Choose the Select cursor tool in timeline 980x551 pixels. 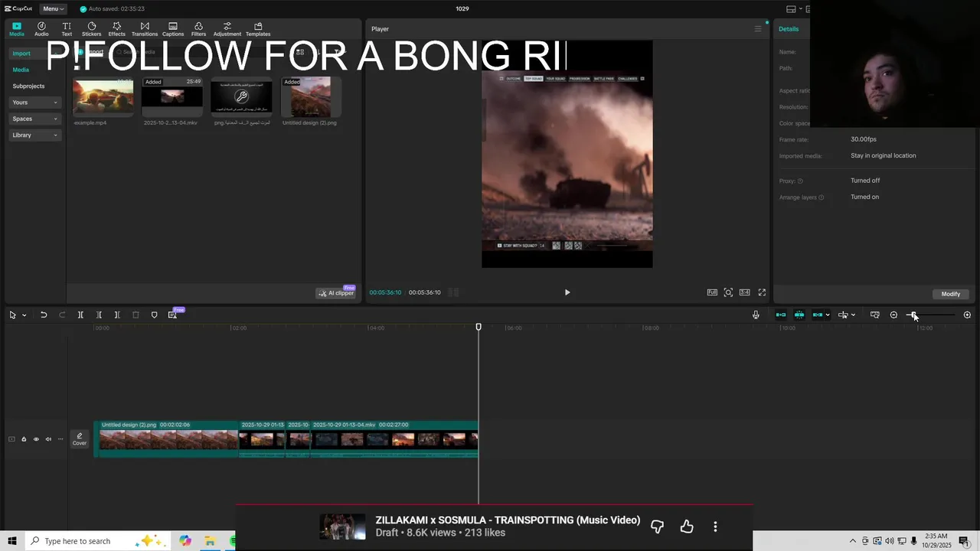[x=12, y=315]
